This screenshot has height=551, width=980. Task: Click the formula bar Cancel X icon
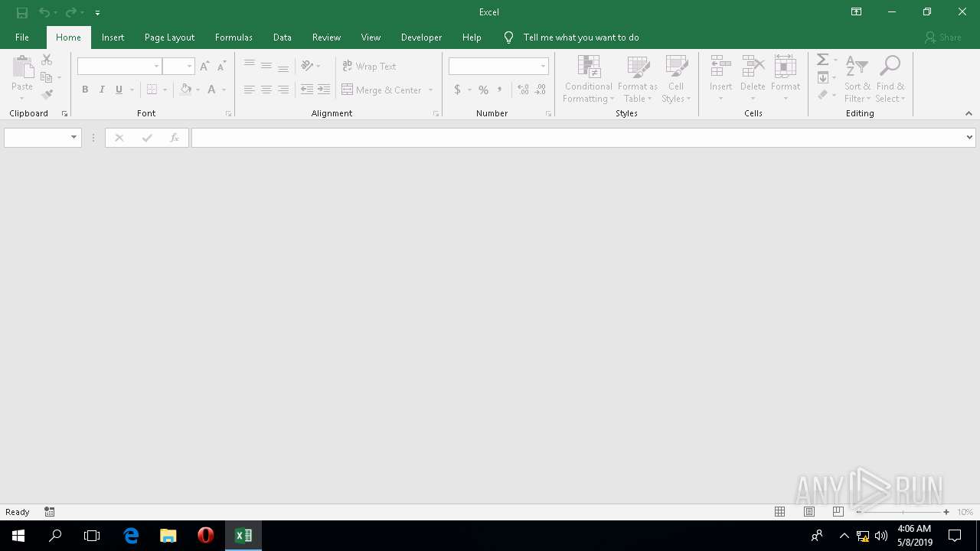119,138
